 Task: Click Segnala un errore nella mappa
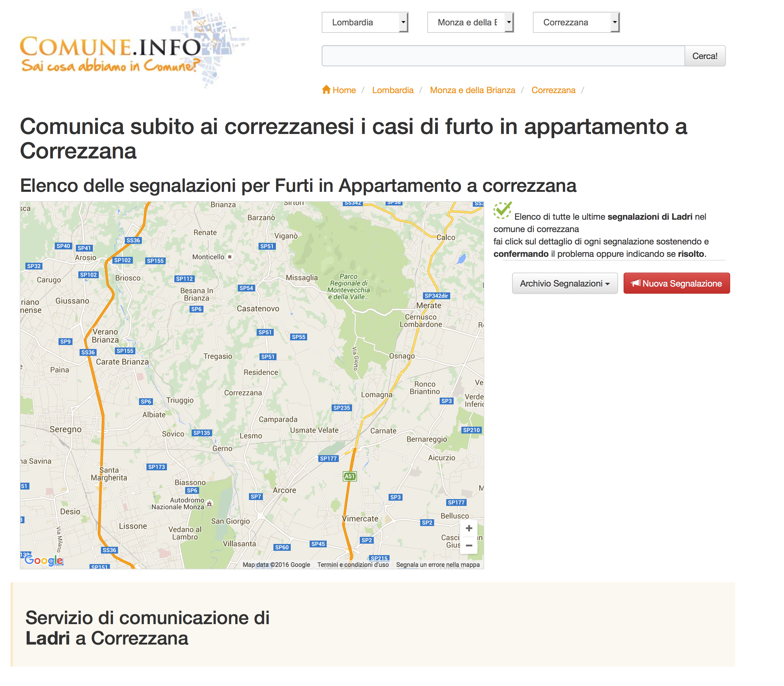point(438,564)
